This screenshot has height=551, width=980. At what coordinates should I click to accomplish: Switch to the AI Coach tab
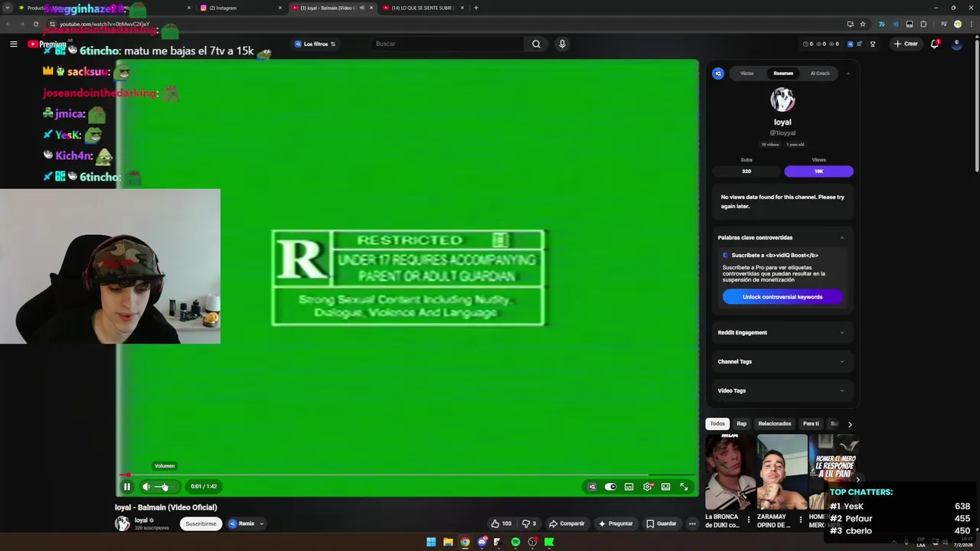pos(820,73)
